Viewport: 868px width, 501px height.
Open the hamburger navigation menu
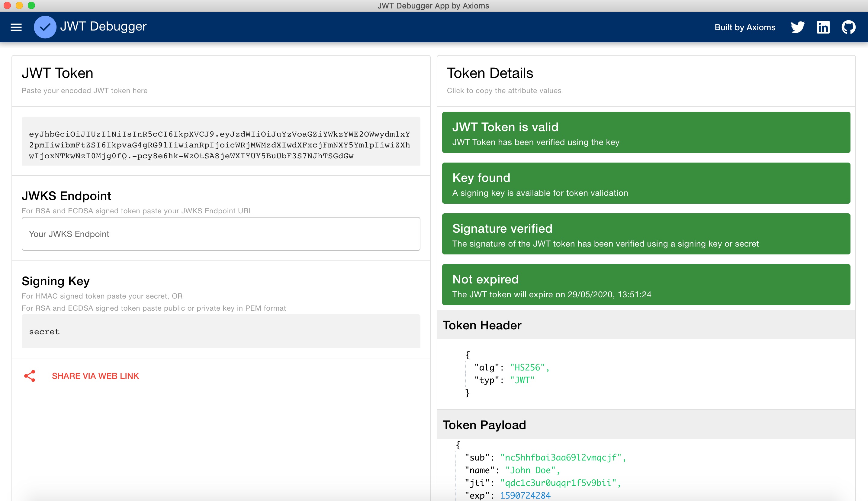[x=16, y=27]
